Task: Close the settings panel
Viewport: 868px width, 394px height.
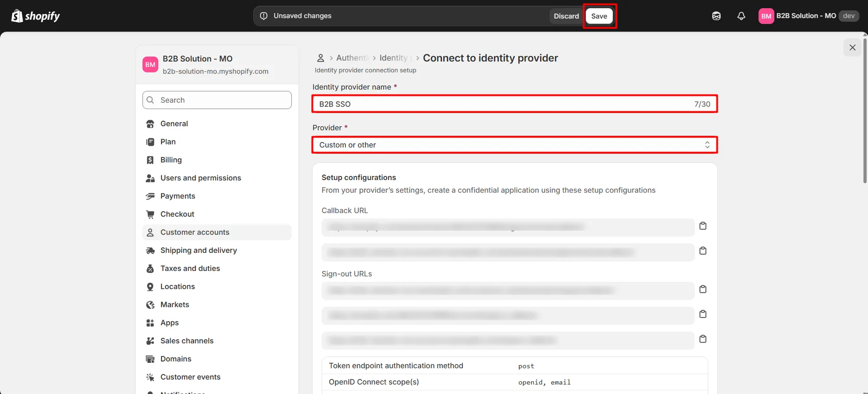Action: (853, 47)
